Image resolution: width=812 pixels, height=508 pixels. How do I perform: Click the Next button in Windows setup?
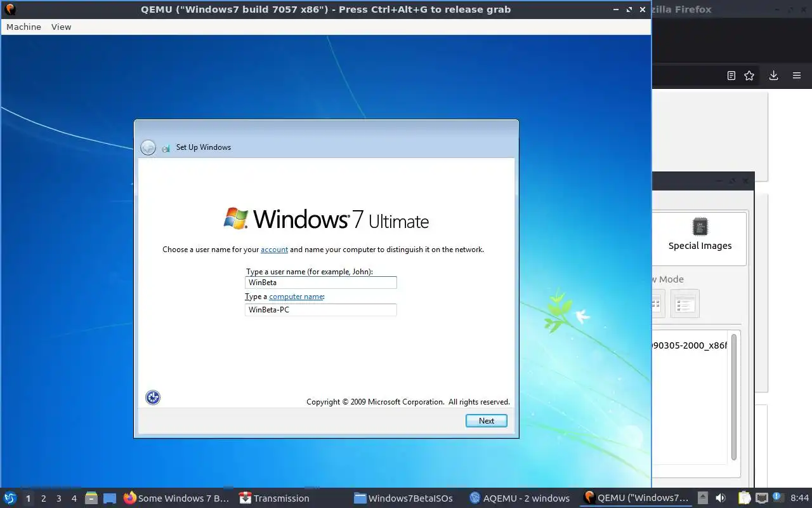[486, 420]
